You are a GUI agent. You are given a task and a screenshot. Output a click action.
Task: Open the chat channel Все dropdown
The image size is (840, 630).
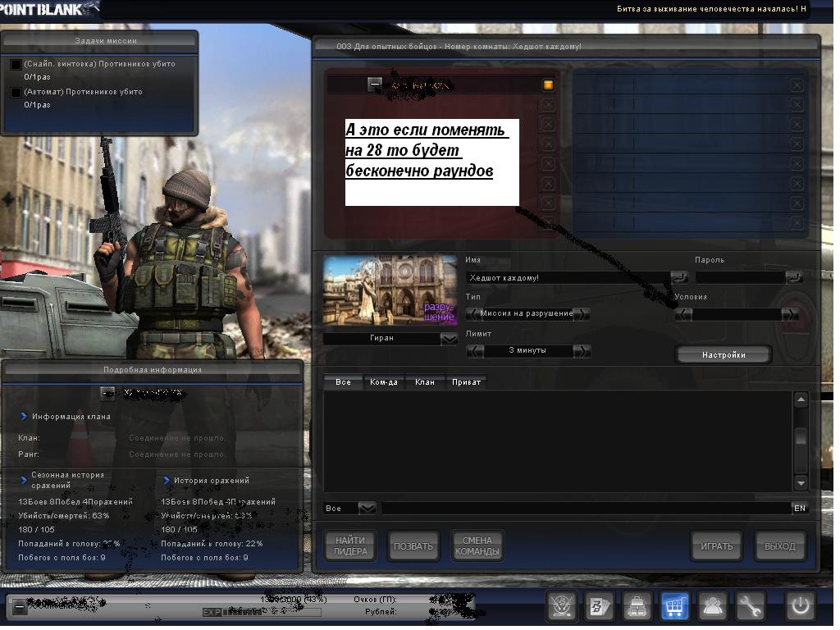[x=367, y=508]
